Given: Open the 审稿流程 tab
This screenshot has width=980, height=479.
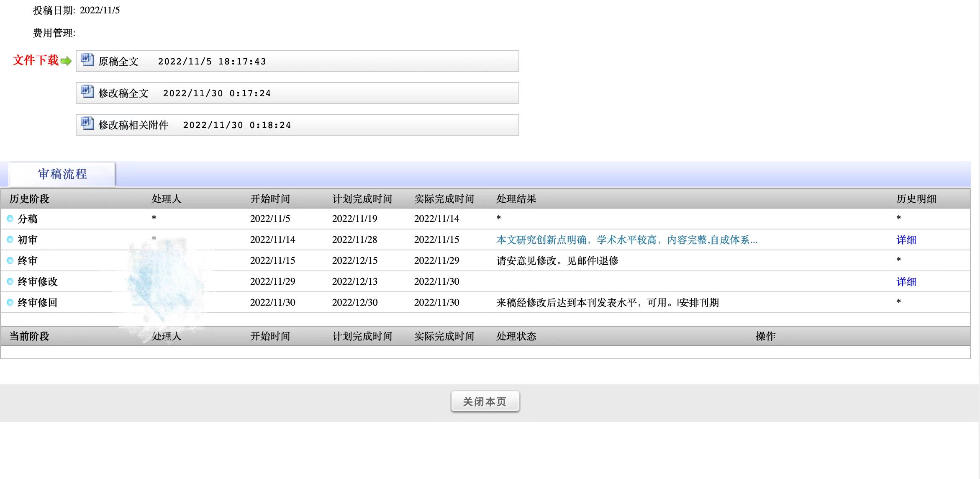Looking at the screenshot, I should coord(62,174).
